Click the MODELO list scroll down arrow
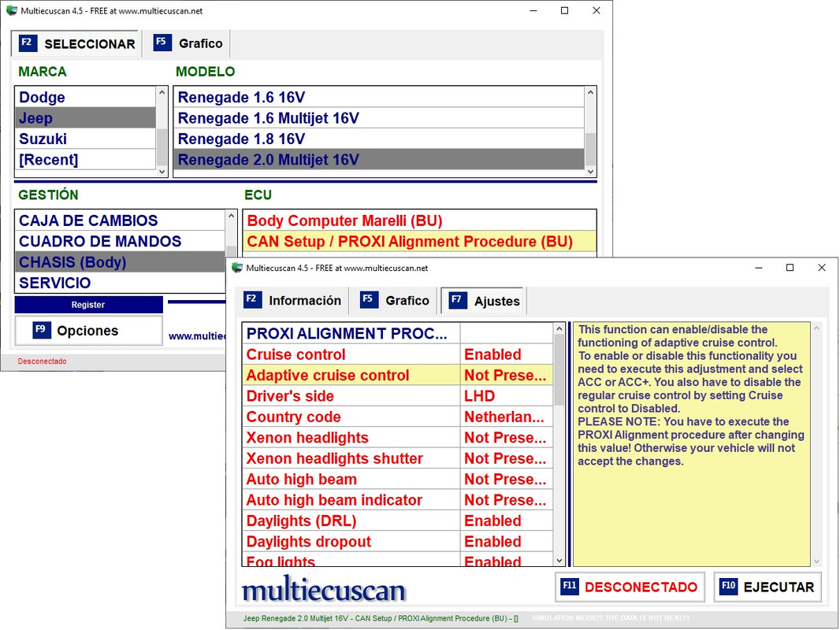The image size is (840, 630). pyautogui.click(x=590, y=172)
